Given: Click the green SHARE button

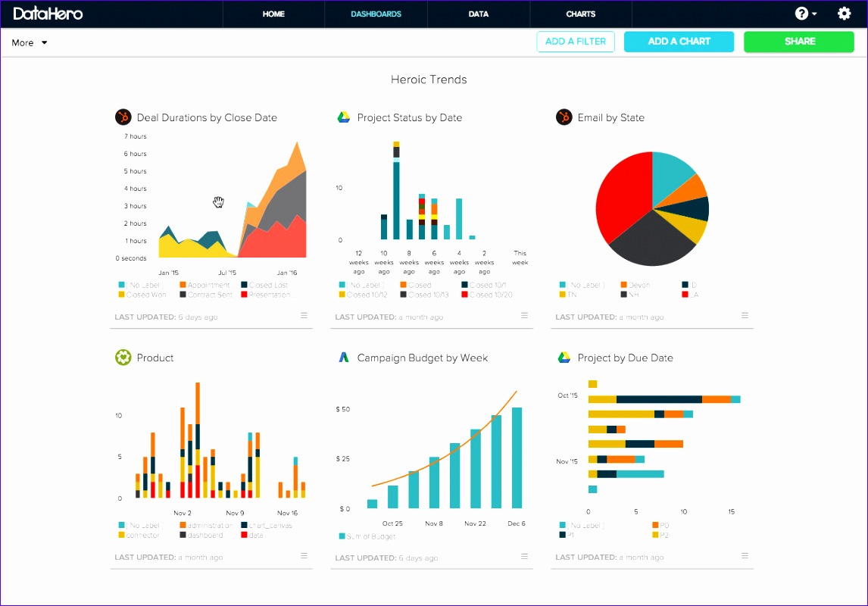Looking at the screenshot, I should point(799,42).
